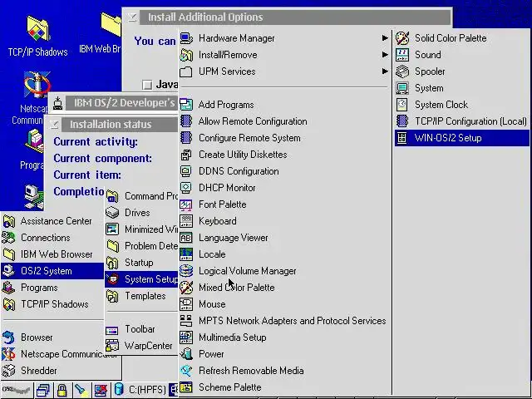Click the WarpCenter lockup padlock icon
The image size is (532, 399).
[x=62, y=390]
